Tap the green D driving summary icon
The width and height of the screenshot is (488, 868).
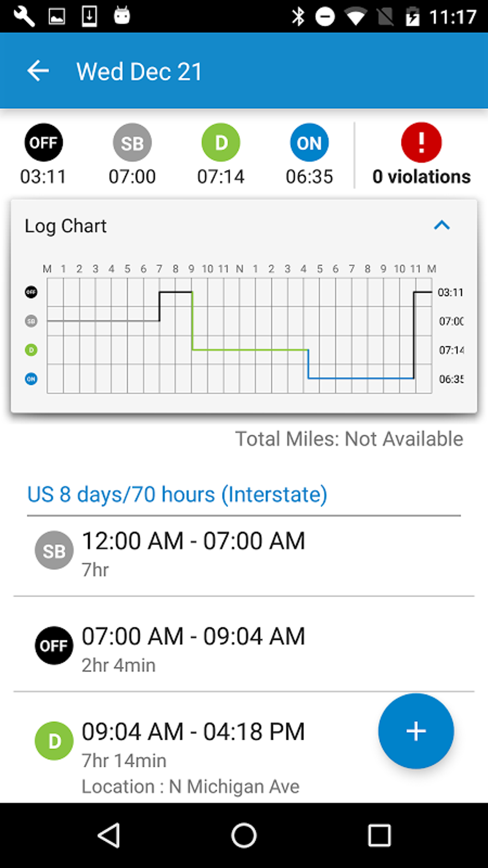[x=221, y=143]
